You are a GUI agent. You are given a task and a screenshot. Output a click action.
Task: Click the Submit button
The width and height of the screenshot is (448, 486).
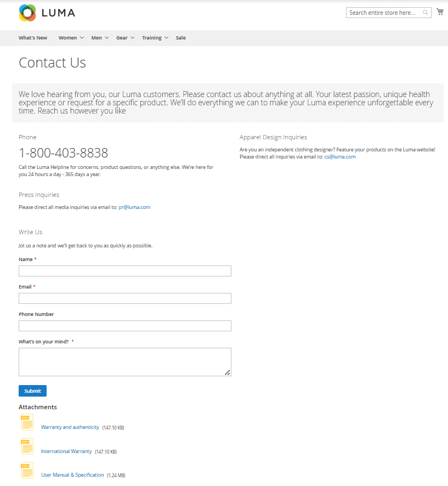(32, 391)
